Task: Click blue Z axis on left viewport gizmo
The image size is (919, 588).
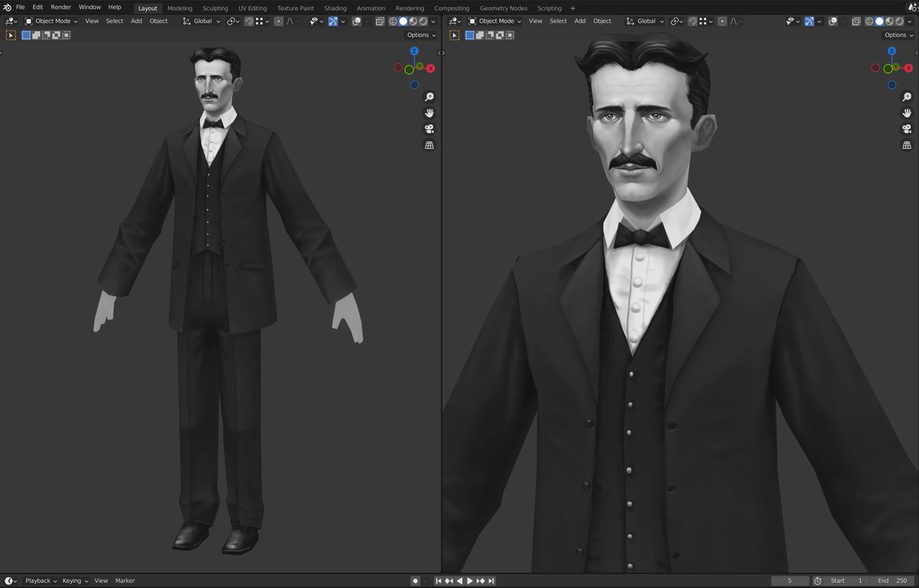Action: click(x=414, y=51)
